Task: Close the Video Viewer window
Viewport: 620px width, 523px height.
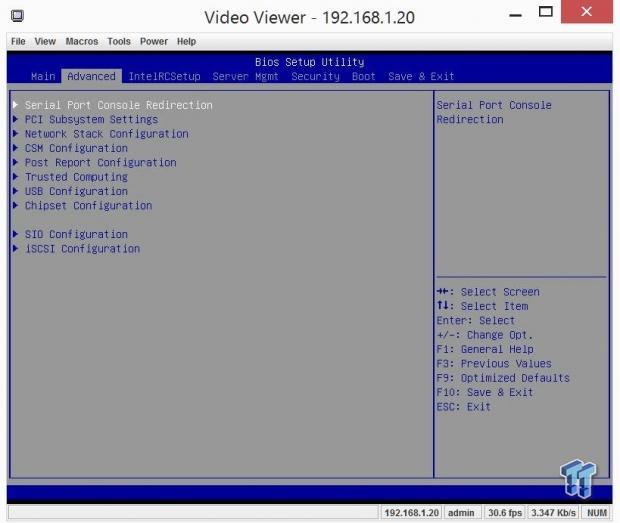Action: [587, 11]
